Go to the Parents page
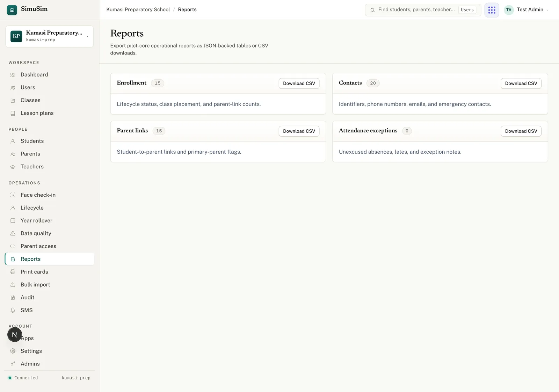 point(49,154)
